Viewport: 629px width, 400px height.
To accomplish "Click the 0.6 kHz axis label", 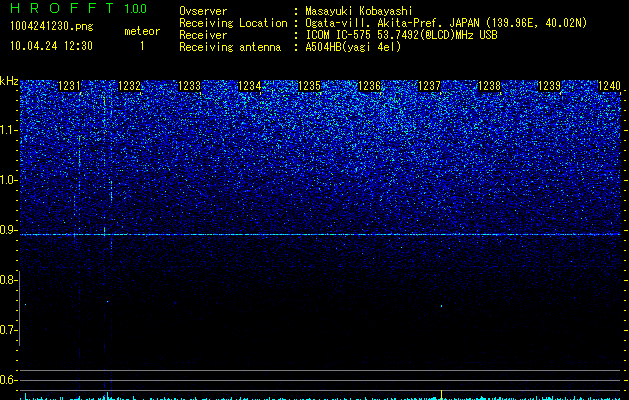I will [8, 380].
